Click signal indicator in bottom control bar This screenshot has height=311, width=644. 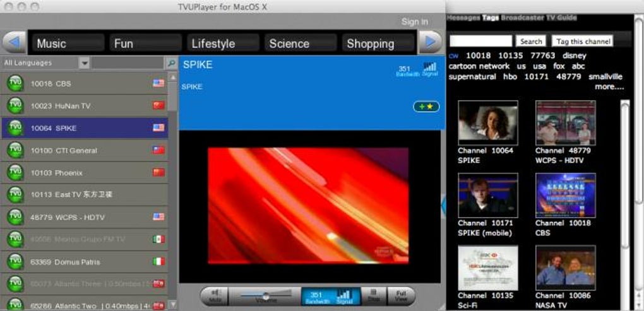pyautogui.click(x=344, y=296)
